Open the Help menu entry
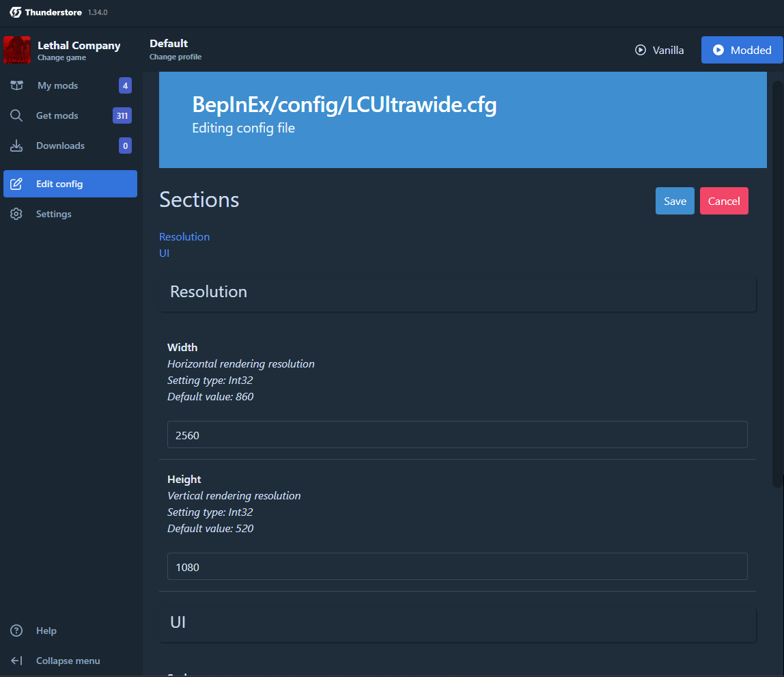The height and width of the screenshot is (677, 784). [70, 631]
